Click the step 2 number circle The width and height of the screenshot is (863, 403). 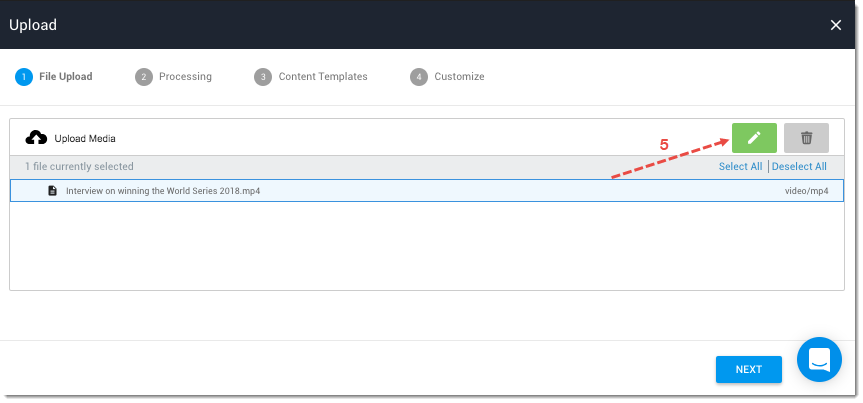pos(143,77)
